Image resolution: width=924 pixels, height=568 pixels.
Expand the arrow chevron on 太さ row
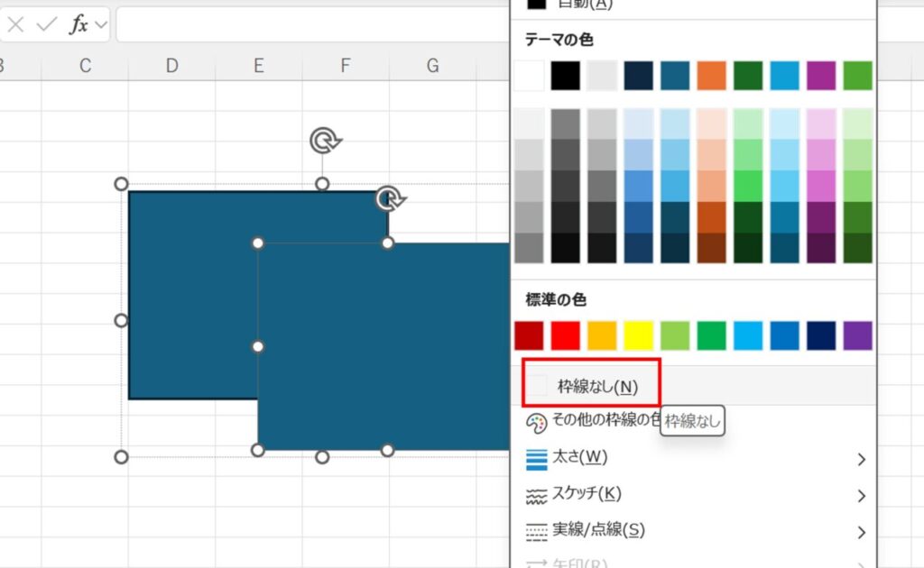[x=862, y=459]
